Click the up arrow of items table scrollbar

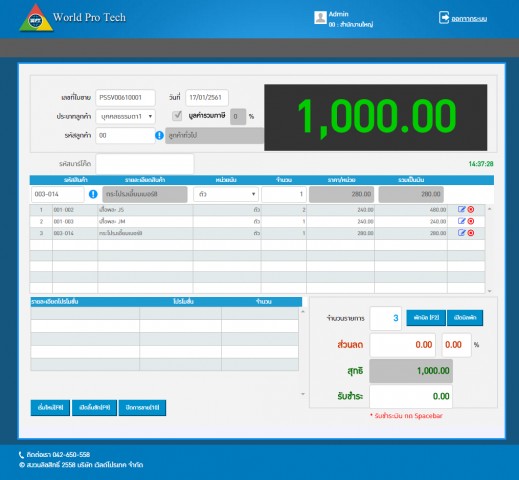coord(490,209)
